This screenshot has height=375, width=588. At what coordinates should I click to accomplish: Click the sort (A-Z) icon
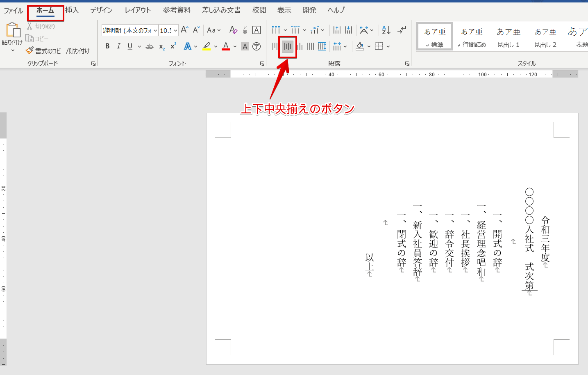[x=386, y=30]
